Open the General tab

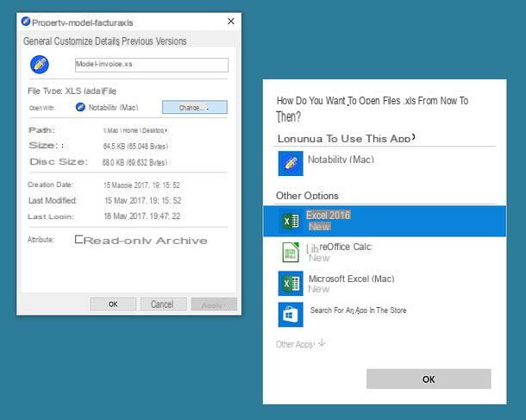coord(38,41)
